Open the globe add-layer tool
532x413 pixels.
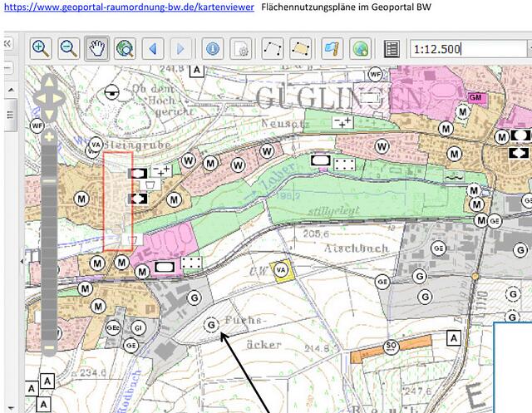pyautogui.click(x=360, y=48)
